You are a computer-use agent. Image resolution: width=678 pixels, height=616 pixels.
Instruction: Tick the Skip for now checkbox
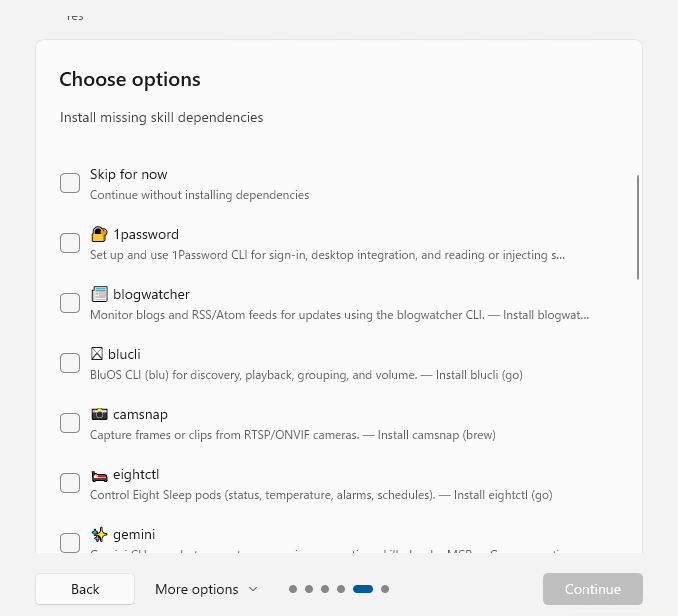click(x=70, y=183)
